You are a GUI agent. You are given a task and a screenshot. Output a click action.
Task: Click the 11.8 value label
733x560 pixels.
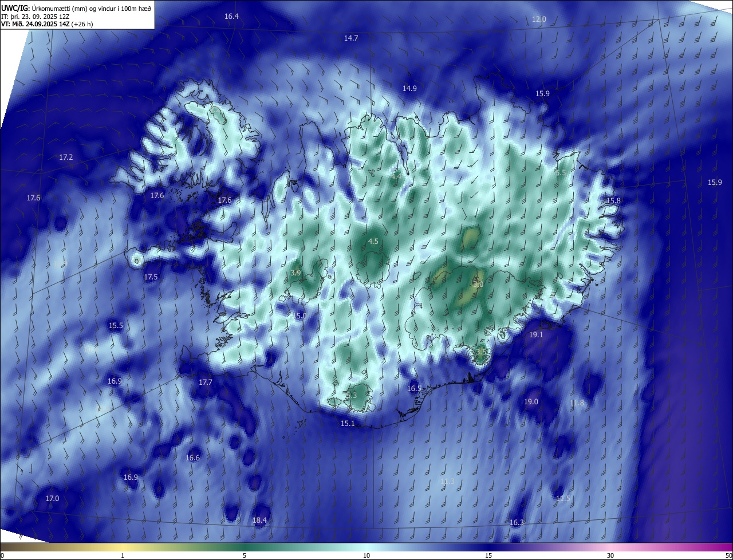[577, 403]
